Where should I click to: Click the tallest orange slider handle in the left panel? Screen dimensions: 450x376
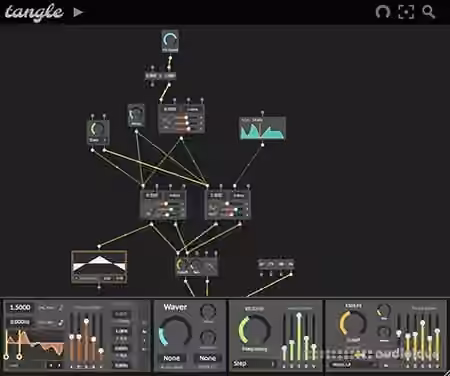[x=86, y=321]
